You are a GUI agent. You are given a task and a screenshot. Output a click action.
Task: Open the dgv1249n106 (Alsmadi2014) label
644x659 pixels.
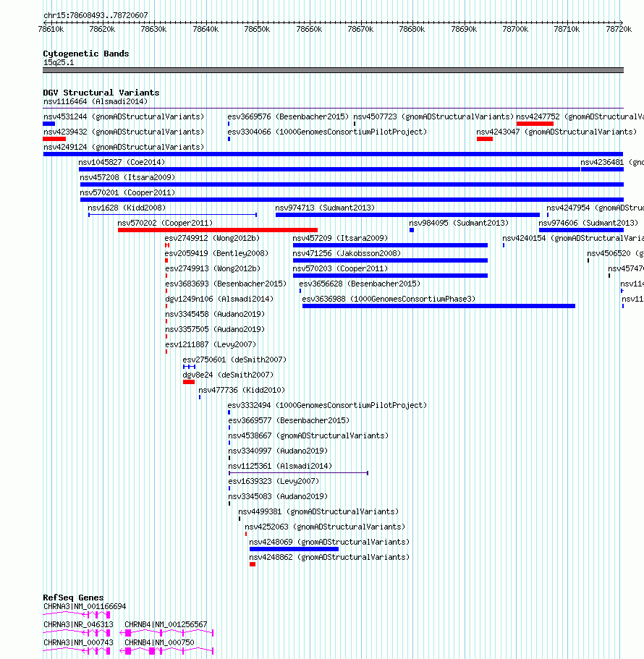(219, 299)
